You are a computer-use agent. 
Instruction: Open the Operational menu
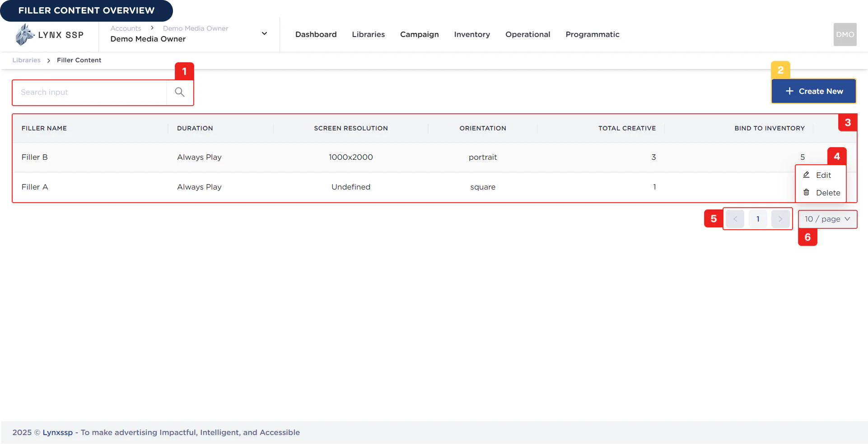click(527, 34)
